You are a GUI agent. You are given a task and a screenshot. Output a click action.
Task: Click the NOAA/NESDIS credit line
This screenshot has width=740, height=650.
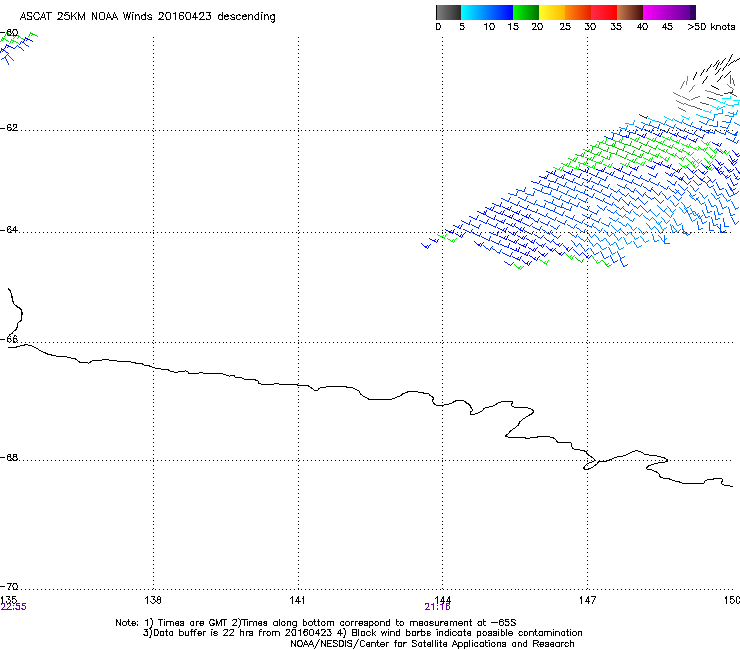coord(432,644)
